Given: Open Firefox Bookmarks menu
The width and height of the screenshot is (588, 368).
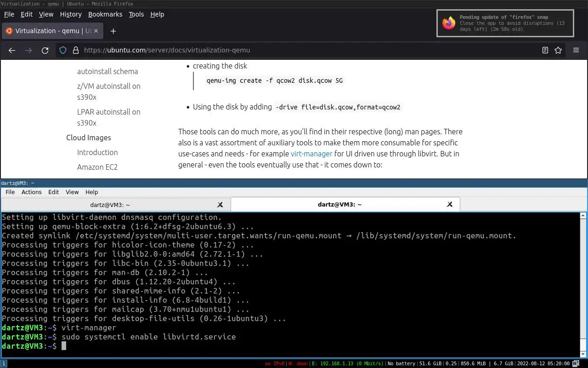Looking at the screenshot, I should point(105,14).
